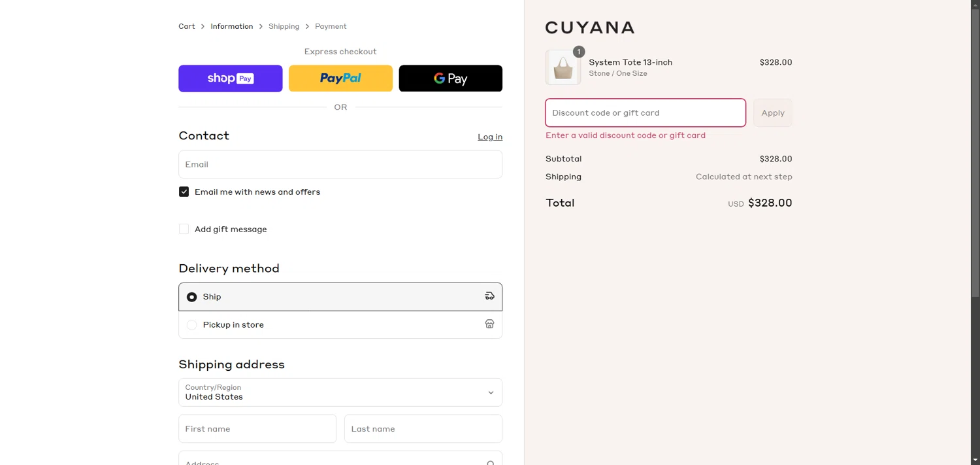Select the Ship delivery radio button
This screenshot has height=465, width=980.
tap(191, 297)
